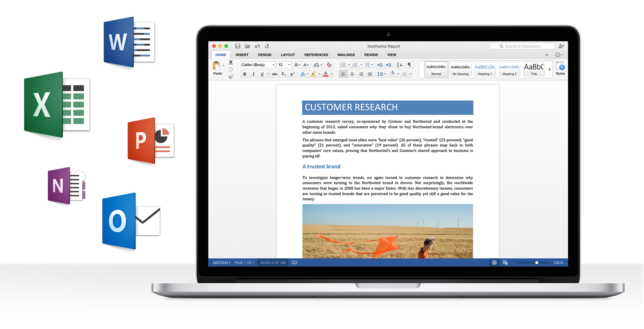Toggle Bold formatting
The height and width of the screenshot is (329, 644).
click(x=245, y=74)
